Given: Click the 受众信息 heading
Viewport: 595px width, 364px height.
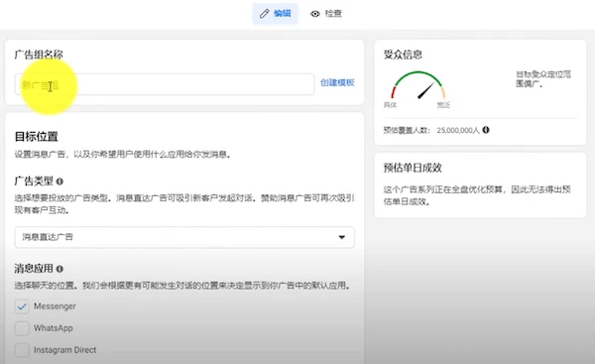Looking at the screenshot, I should (403, 55).
